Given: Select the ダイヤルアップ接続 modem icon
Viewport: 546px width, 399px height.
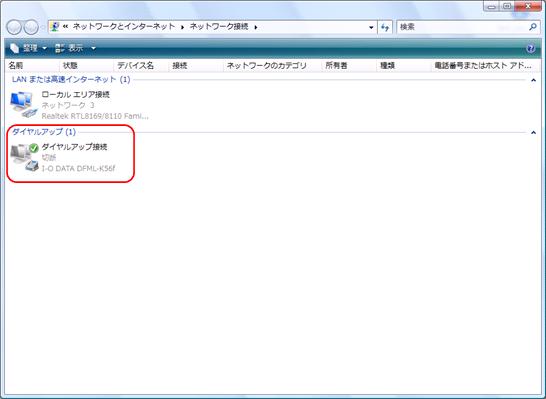Looking at the screenshot, I should pyautogui.click(x=24, y=157).
